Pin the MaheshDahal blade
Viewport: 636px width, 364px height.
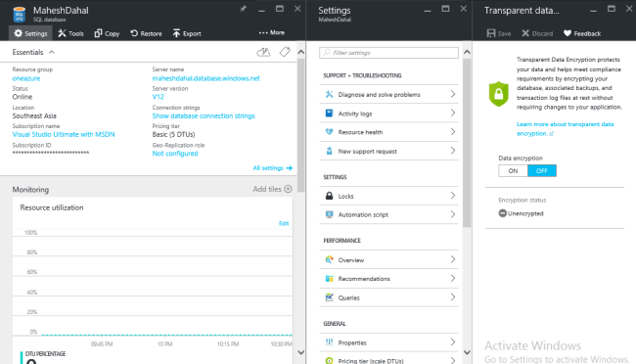click(243, 9)
